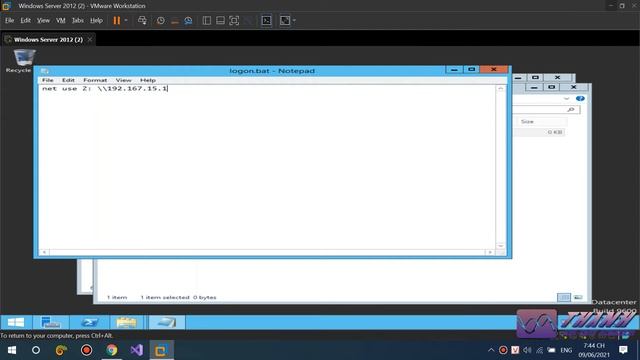Image resolution: width=640 pixels, height=360 pixels.
Task: Expand the ribbon chevron in the Explorer window
Action: click(567, 99)
